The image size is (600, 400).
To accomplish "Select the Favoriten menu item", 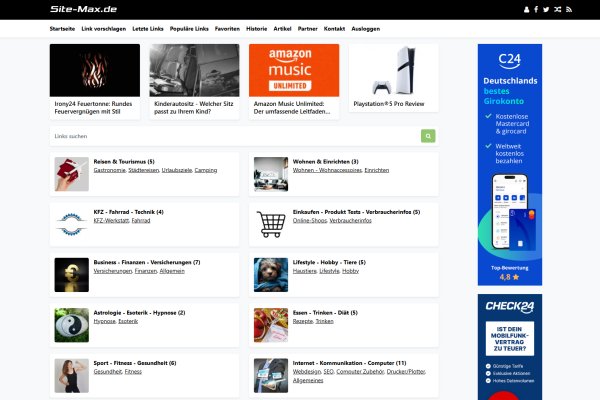I will pyautogui.click(x=227, y=29).
